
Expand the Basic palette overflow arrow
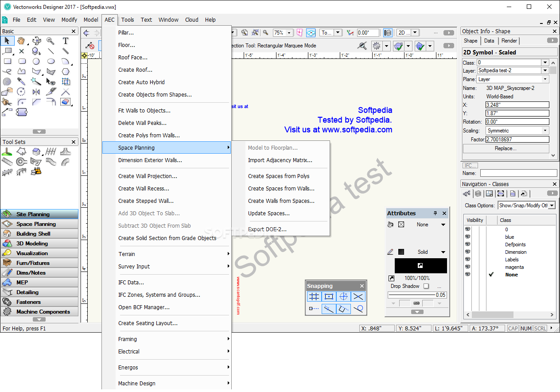[x=39, y=132]
